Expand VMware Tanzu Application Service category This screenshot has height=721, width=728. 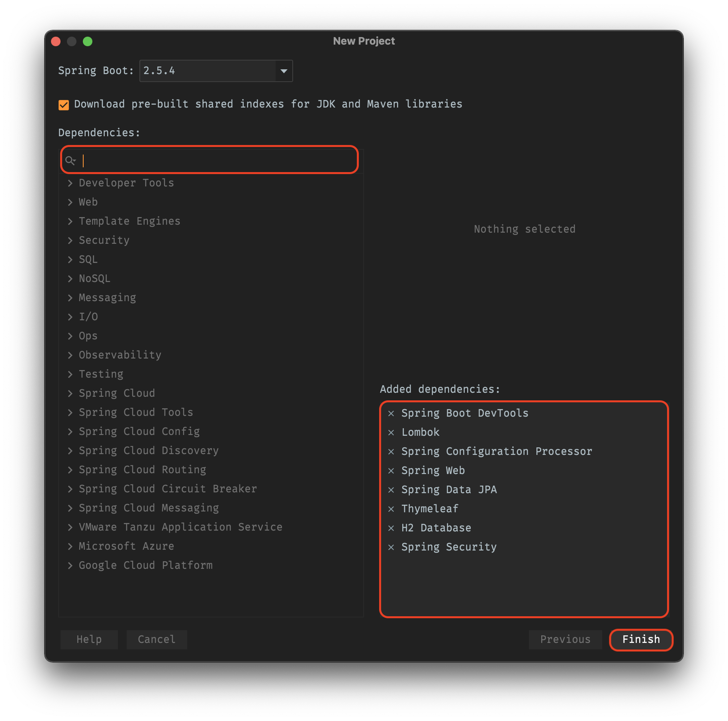[x=70, y=527]
